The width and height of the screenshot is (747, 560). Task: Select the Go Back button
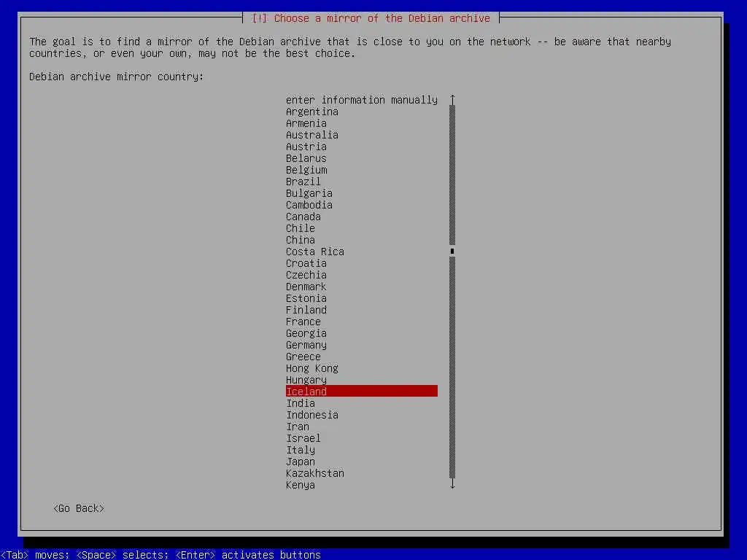click(x=79, y=508)
